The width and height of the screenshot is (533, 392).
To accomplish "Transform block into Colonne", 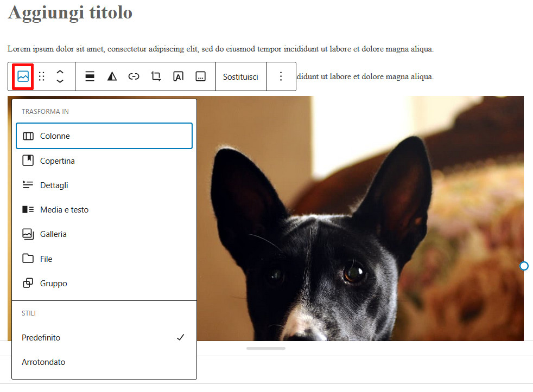I will pos(104,136).
